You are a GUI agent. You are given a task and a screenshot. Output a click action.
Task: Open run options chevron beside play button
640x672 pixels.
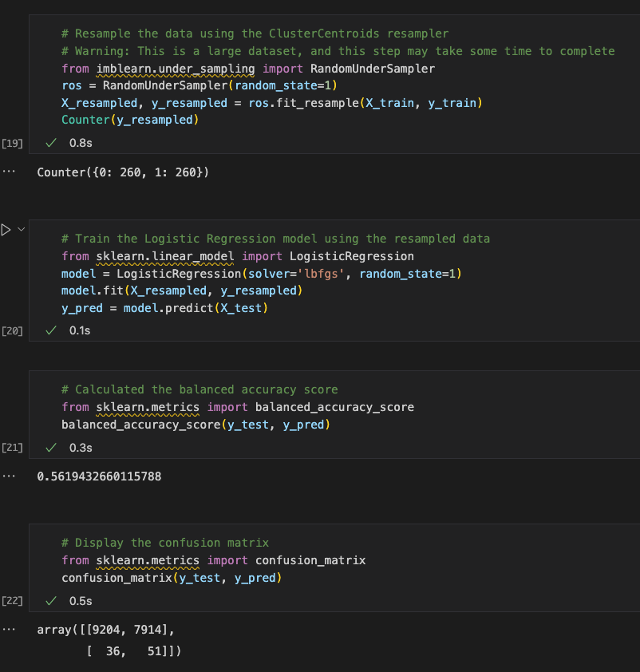(x=21, y=230)
